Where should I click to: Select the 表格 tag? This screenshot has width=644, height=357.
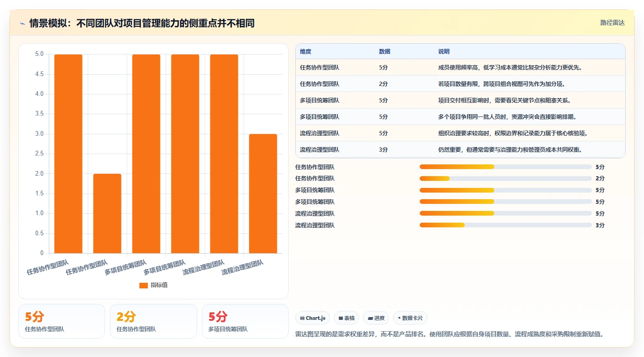click(x=346, y=318)
